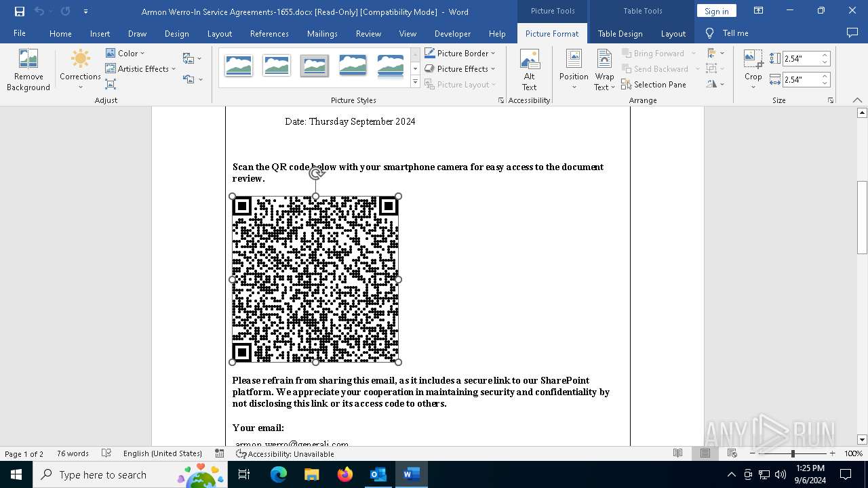This screenshot has width=868, height=488.
Task: Click the Sign in button
Action: click(717, 11)
